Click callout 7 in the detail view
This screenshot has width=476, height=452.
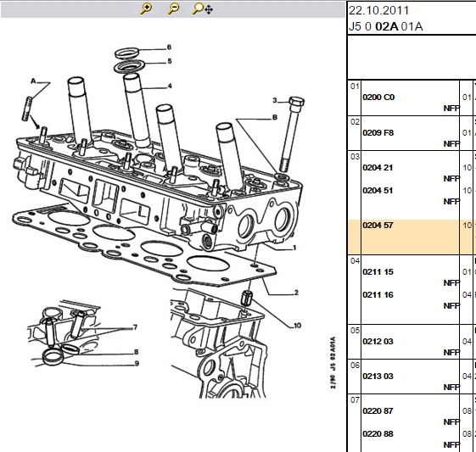(x=136, y=327)
